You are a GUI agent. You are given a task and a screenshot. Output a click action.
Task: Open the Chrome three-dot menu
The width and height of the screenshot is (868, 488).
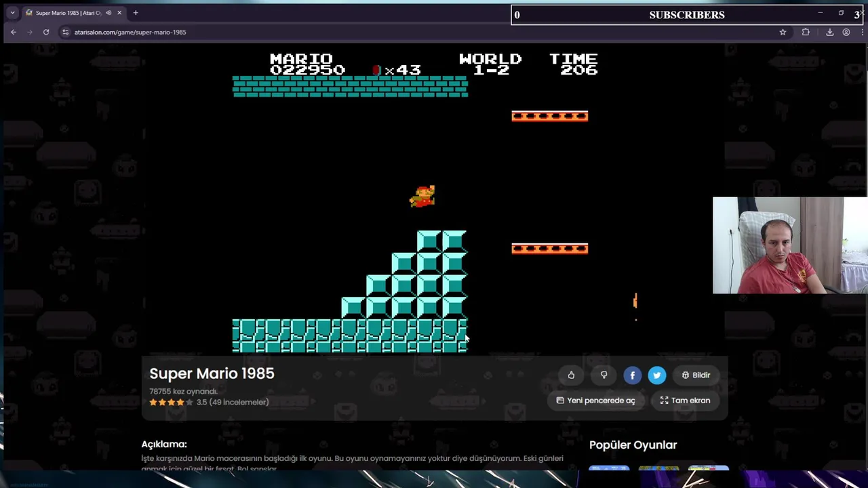coord(863,32)
